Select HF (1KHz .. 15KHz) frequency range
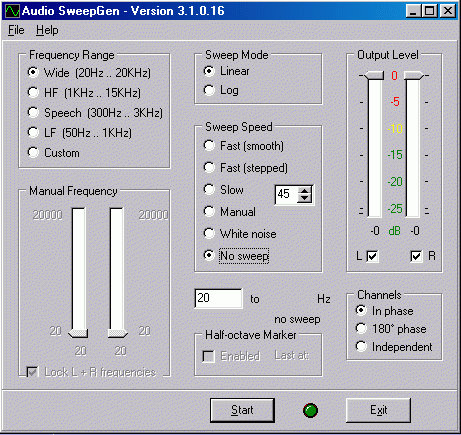Screen dimensions: 461x435 coord(84,93)
